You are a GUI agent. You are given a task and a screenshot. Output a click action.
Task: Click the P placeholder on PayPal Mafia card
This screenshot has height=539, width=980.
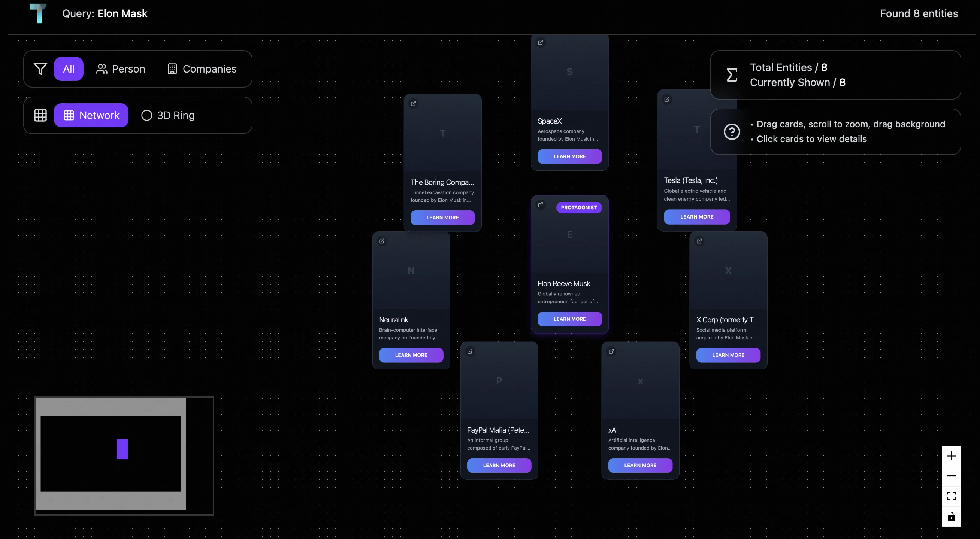point(499,381)
